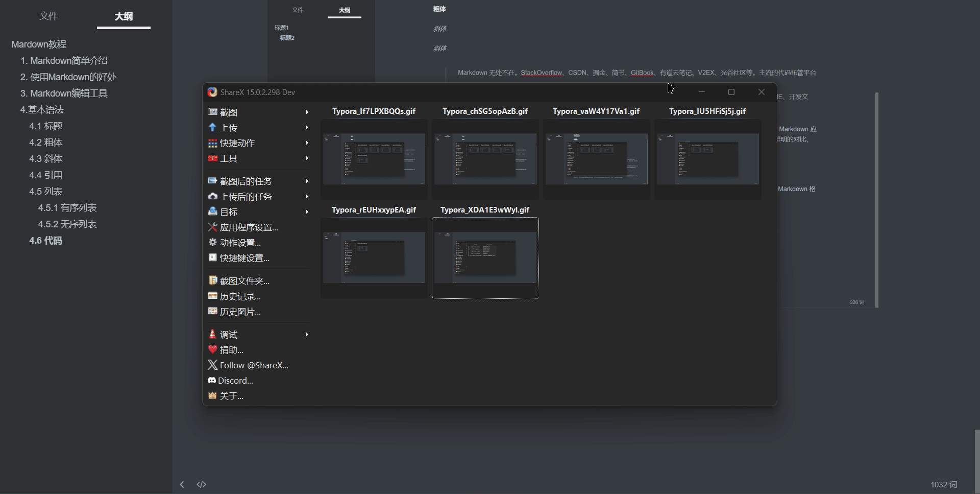980x494 pixels.
Task: Toggle Typora source code mode icon
Action: (202, 484)
